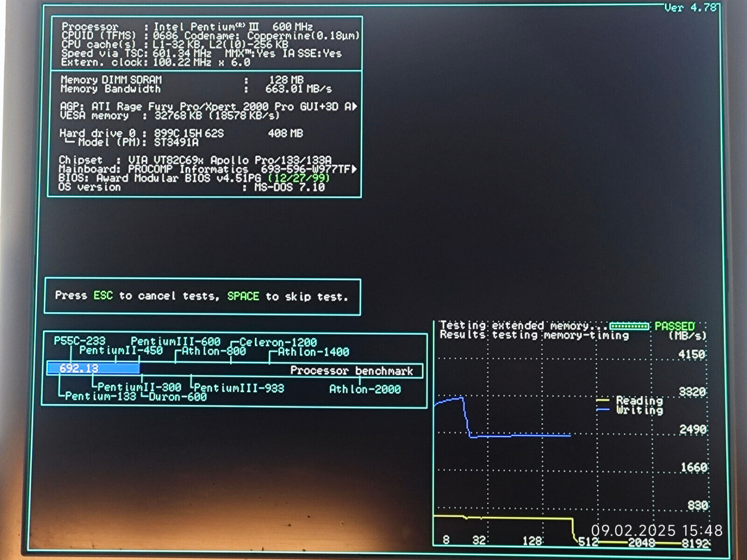747x560 pixels.
Task: Click the yellow Reading legend entry
Action: [x=630, y=400]
